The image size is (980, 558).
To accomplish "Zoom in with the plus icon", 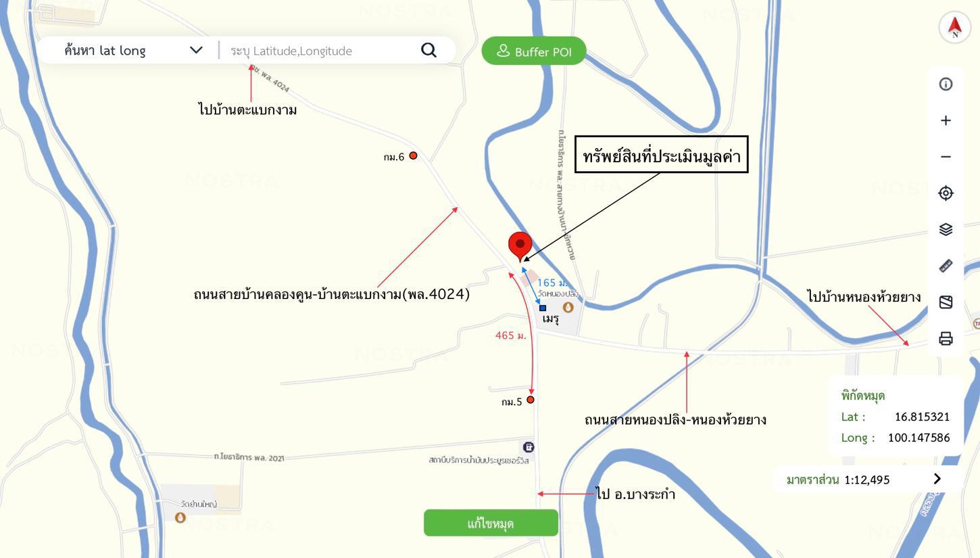I will click(946, 120).
